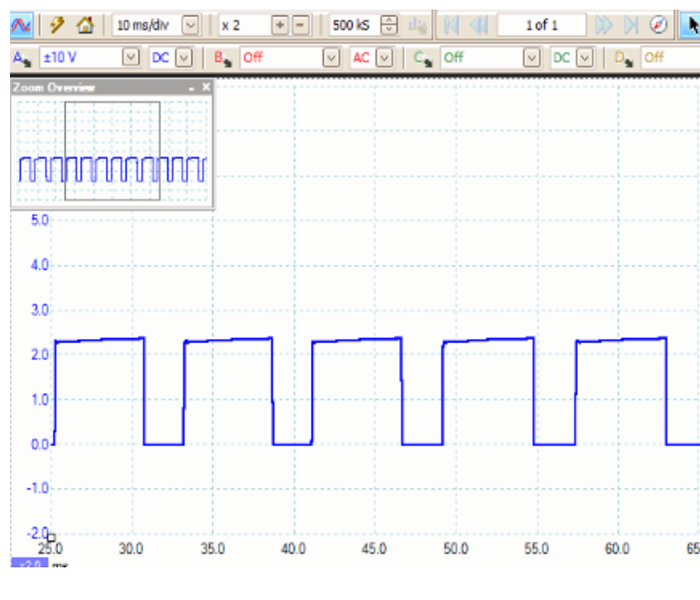
Task: Open Channel B options button
Action: pyautogui.click(x=222, y=58)
